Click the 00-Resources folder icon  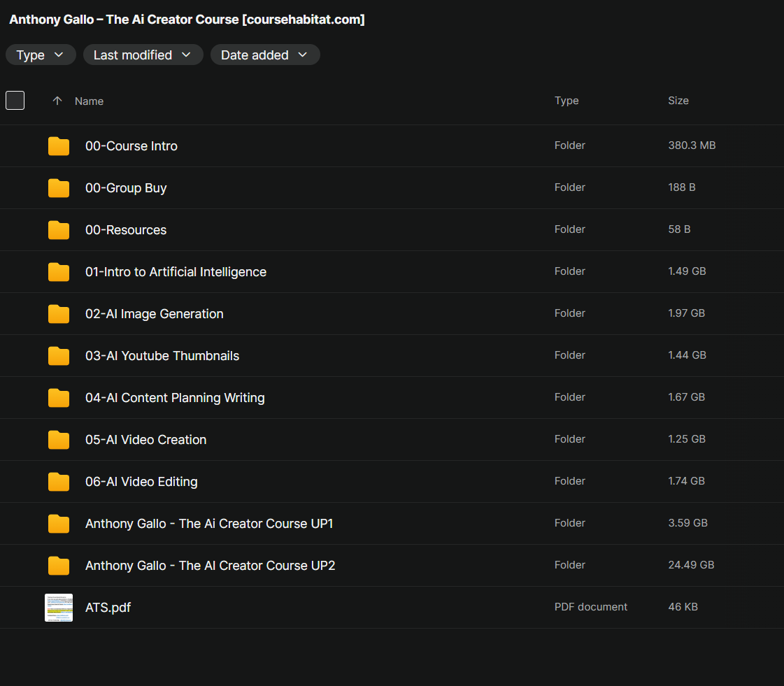pos(59,230)
